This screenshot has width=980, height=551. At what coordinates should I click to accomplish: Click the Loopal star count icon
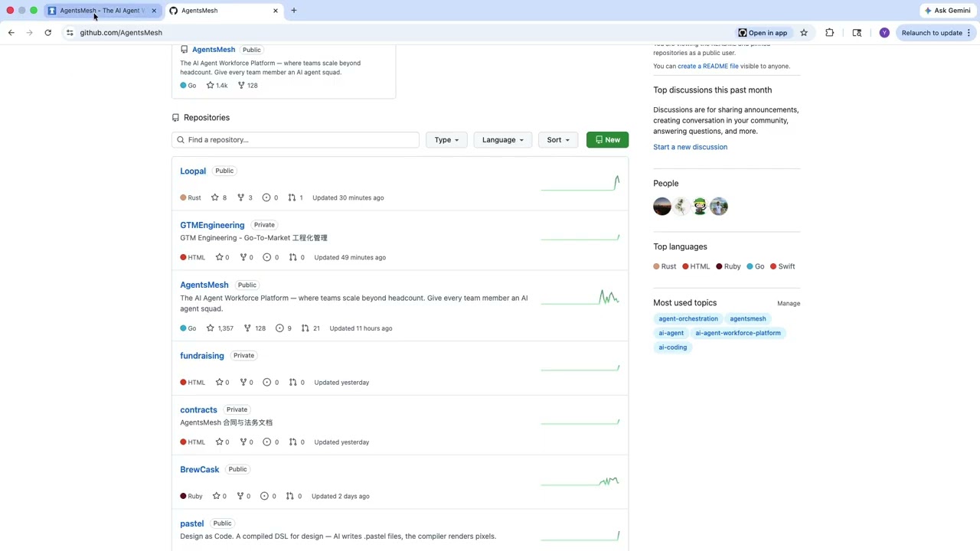click(215, 197)
